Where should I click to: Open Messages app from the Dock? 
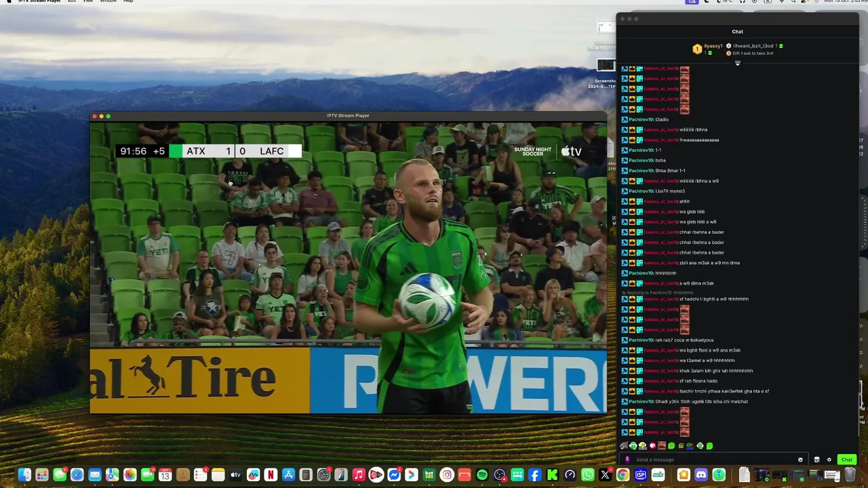point(60,475)
